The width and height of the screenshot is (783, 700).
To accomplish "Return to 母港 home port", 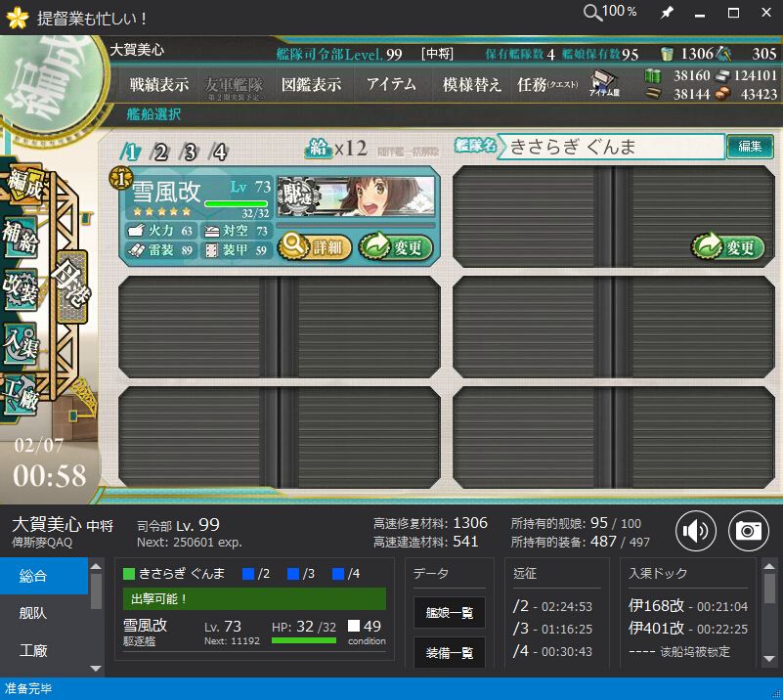I will pyautogui.click(x=72, y=287).
